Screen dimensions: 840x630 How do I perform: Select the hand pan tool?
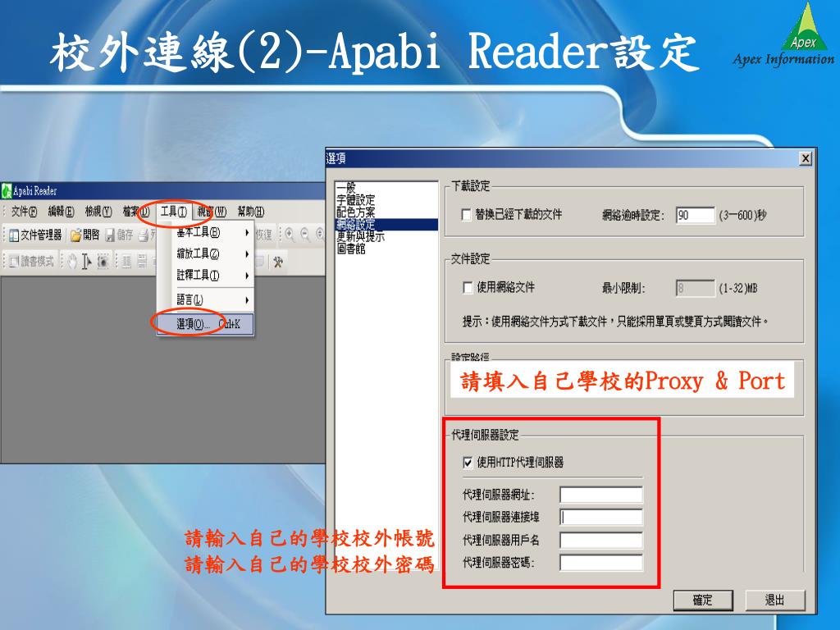(72, 262)
